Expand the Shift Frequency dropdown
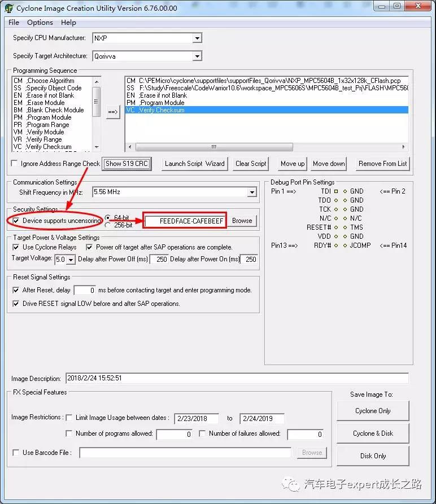The height and width of the screenshot is (504, 436). (252, 192)
